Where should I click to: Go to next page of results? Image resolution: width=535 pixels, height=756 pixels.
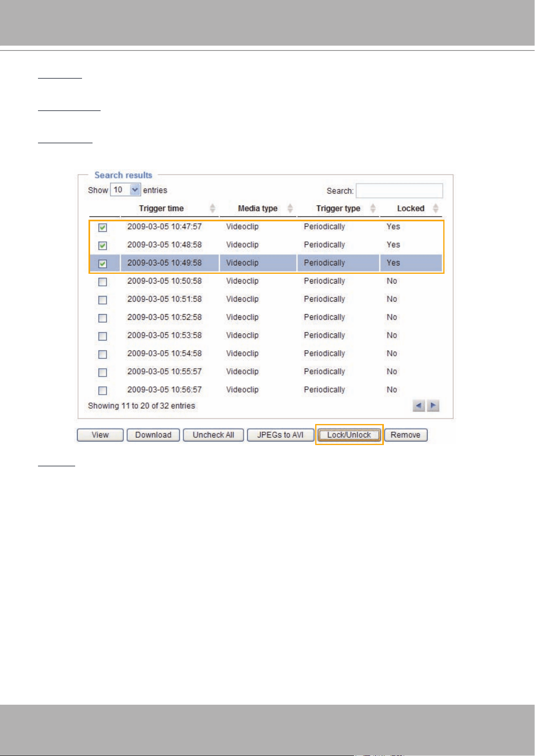click(433, 405)
